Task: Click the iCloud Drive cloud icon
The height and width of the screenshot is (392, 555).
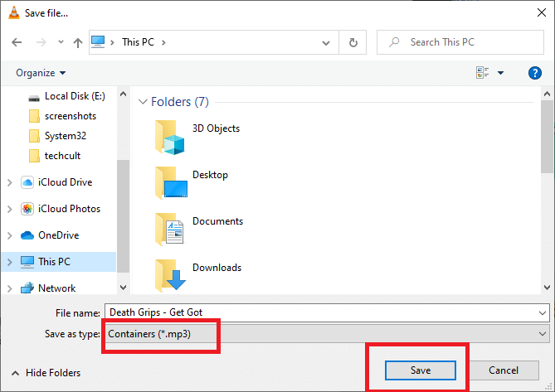Action: tap(27, 182)
